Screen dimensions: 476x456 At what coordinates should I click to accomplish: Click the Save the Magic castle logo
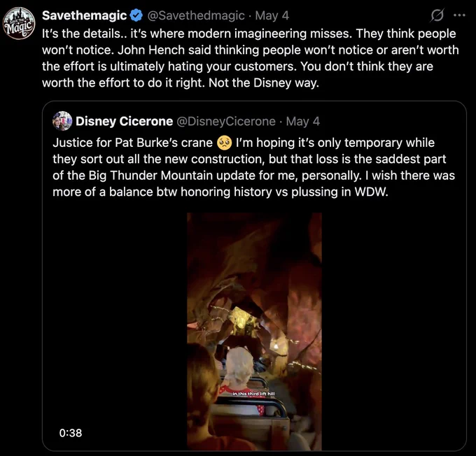point(19,23)
